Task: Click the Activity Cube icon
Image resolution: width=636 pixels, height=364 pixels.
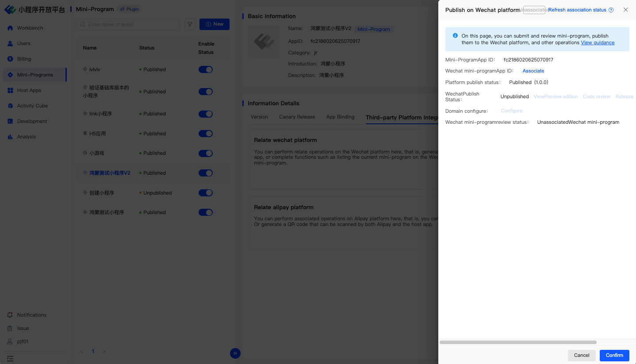Action: point(10,106)
